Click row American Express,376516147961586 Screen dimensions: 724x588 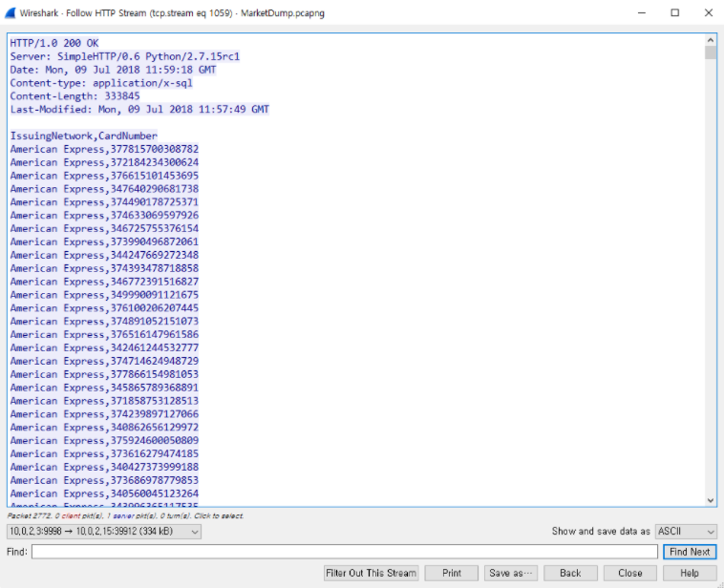pos(104,335)
